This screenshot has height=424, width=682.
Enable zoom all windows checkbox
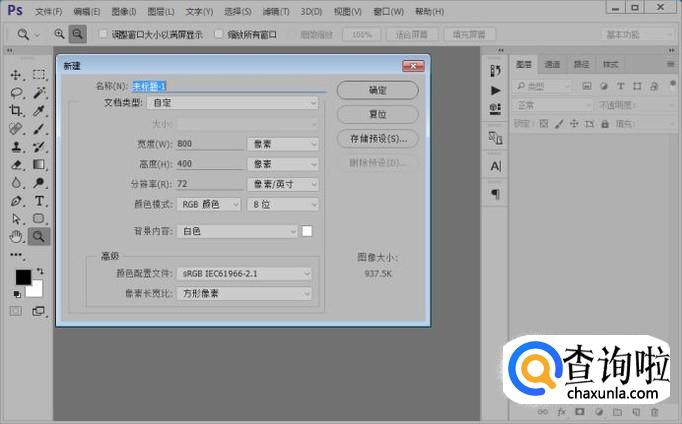[218, 34]
